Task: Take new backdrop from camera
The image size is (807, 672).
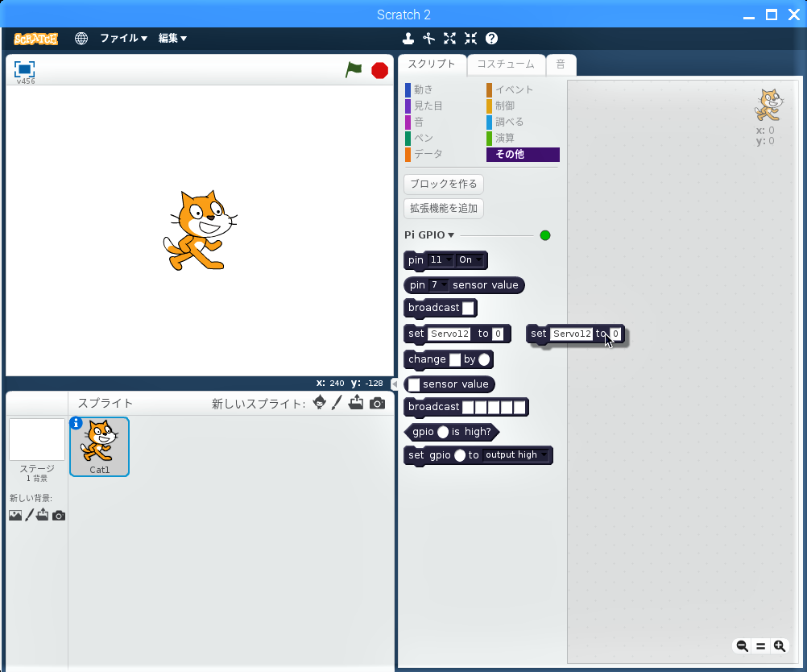Action: coord(59,516)
